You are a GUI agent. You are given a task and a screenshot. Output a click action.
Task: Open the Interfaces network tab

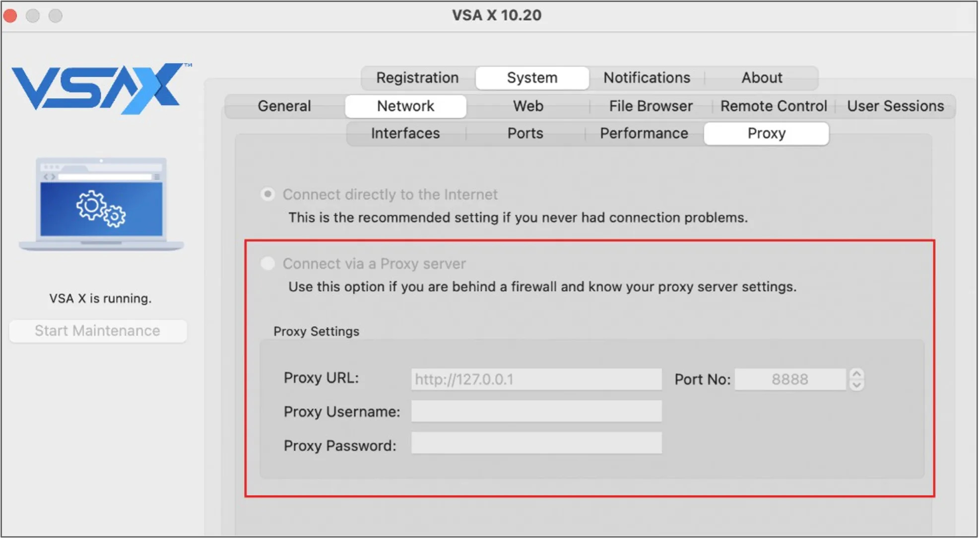point(405,134)
